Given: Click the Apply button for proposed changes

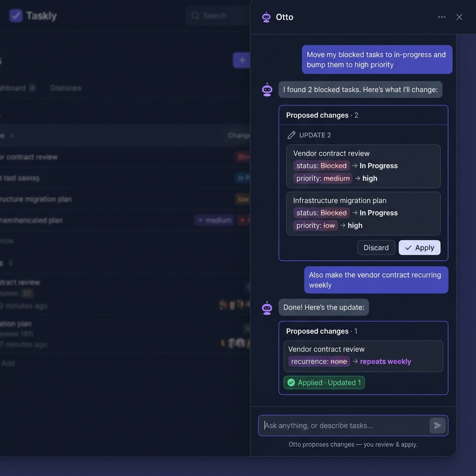Looking at the screenshot, I should pos(419,247).
